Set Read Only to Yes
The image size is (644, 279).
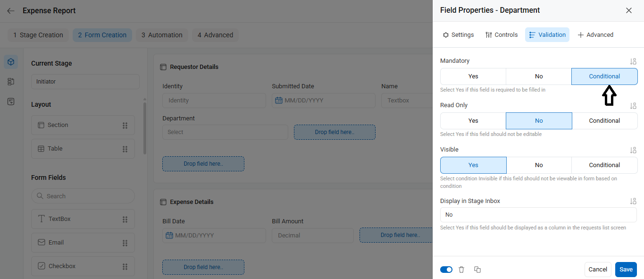(x=473, y=121)
